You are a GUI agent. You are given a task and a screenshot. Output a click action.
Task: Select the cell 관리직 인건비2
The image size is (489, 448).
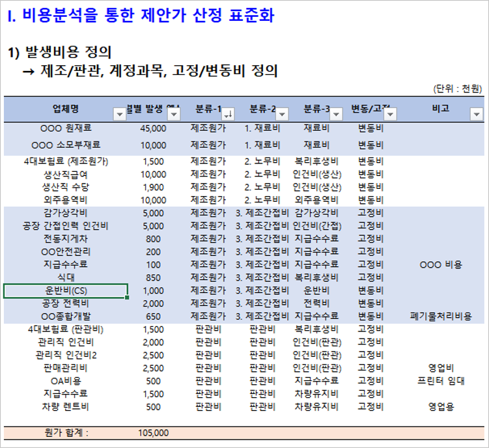point(66,356)
